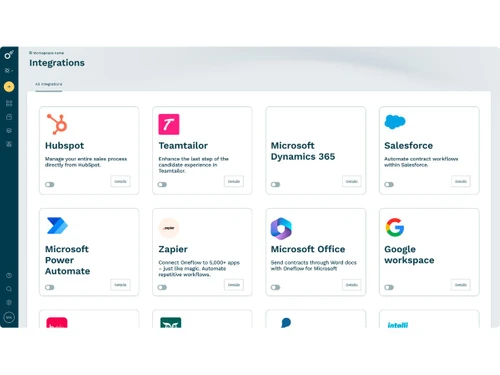Click the Google workspace card title
500x375 pixels.
(x=409, y=255)
